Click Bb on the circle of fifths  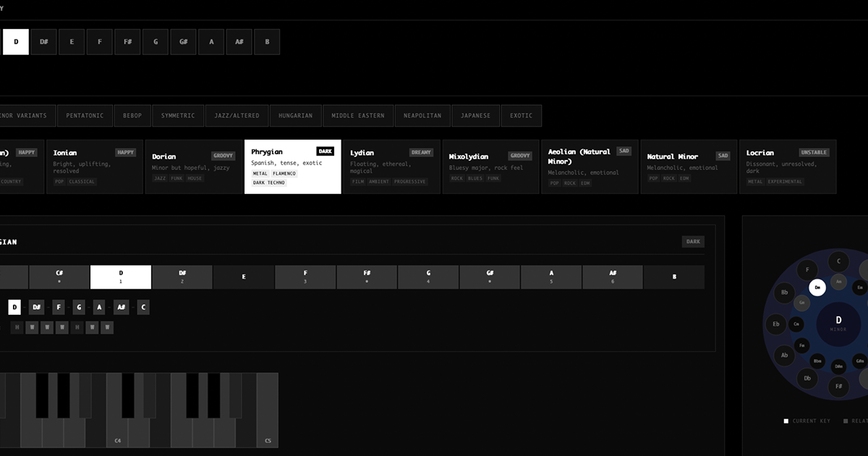(x=784, y=293)
